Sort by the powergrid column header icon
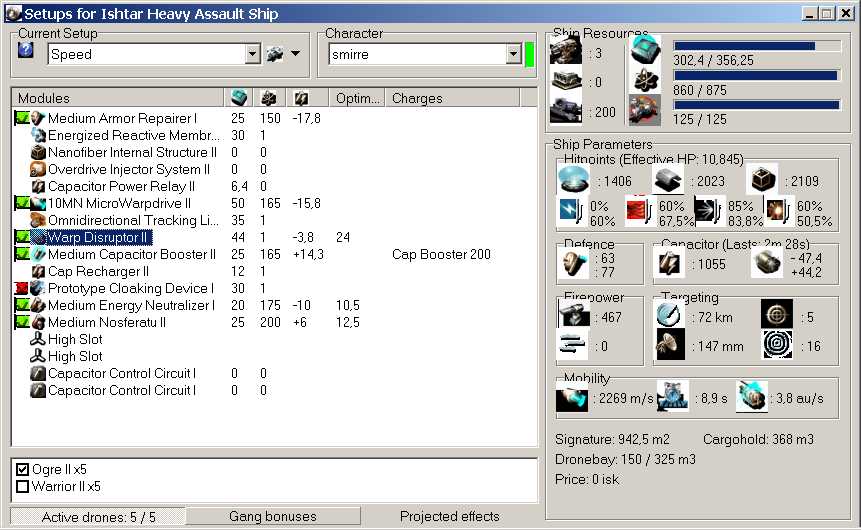This screenshot has height=530, width=861. (x=269, y=98)
